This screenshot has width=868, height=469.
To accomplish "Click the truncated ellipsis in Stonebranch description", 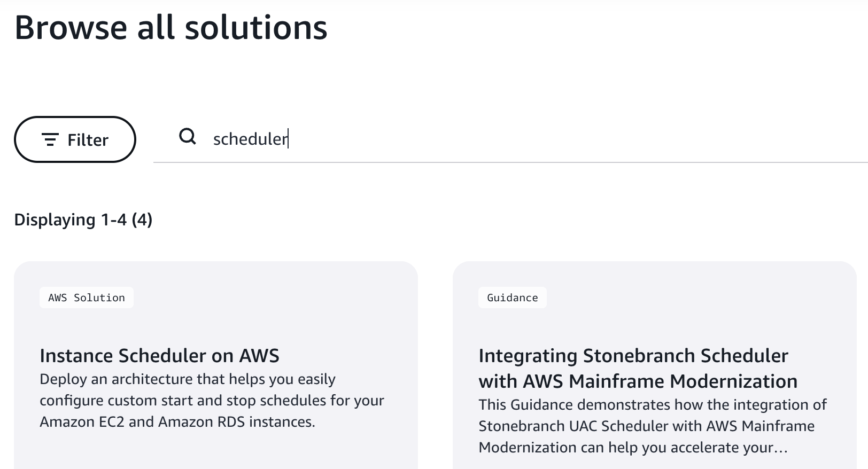I will [781, 448].
